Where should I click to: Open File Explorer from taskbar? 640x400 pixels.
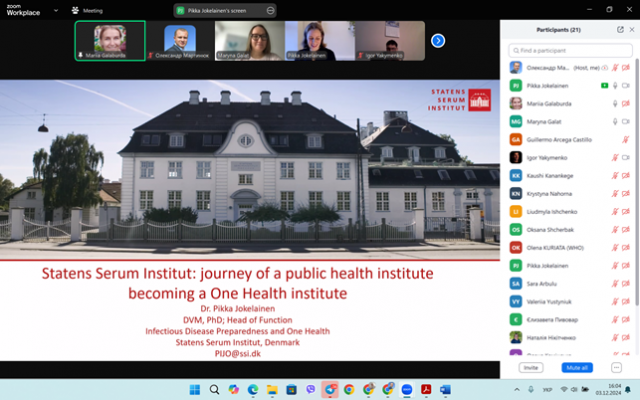(x=272, y=390)
